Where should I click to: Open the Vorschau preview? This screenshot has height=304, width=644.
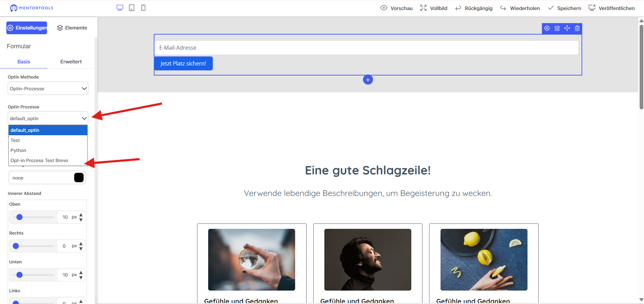(397, 8)
